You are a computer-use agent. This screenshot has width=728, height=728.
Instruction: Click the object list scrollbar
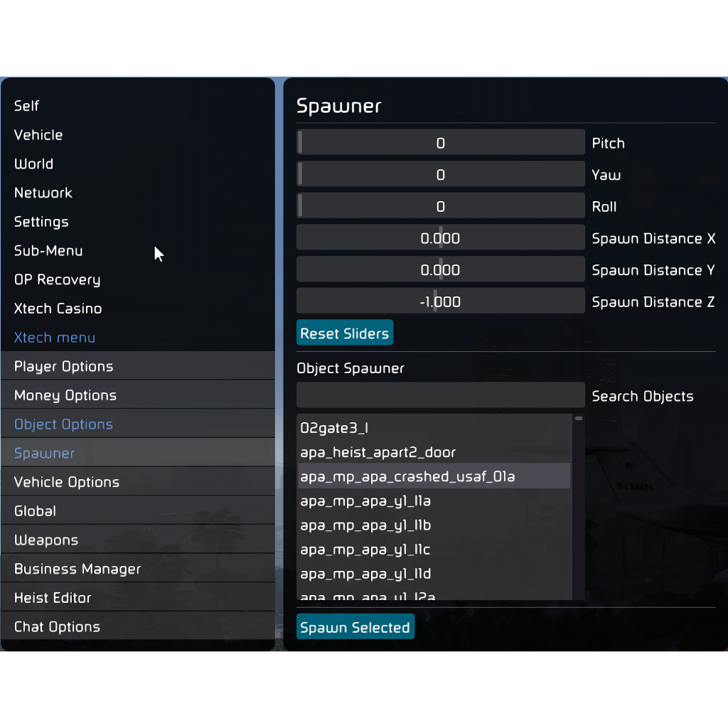pyautogui.click(x=579, y=505)
